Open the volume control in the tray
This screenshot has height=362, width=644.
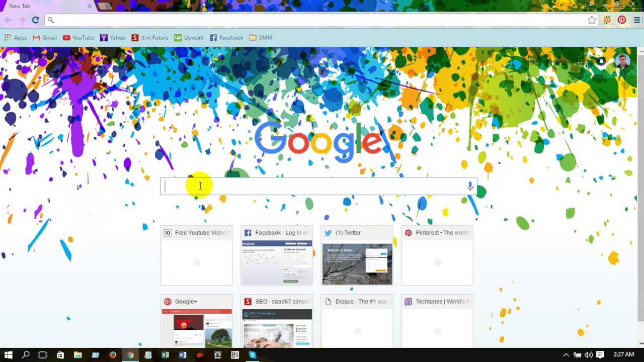(x=588, y=355)
